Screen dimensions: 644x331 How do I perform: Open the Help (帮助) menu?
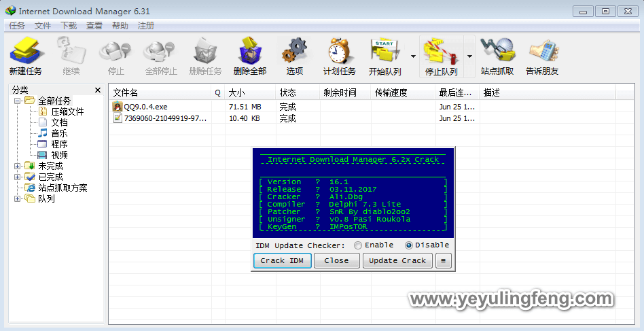coord(120,25)
